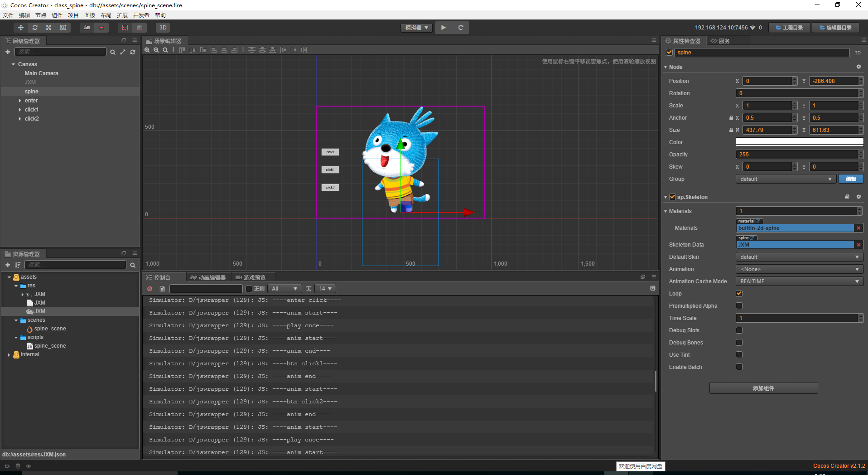Screen dimensions: 868x475
Task: Select the Scale transform tool
Action: pyautogui.click(x=48, y=28)
